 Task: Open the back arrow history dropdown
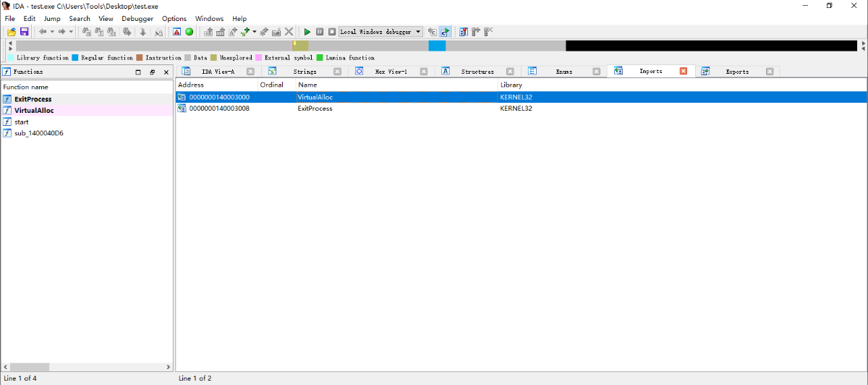click(x=52, y=32)
